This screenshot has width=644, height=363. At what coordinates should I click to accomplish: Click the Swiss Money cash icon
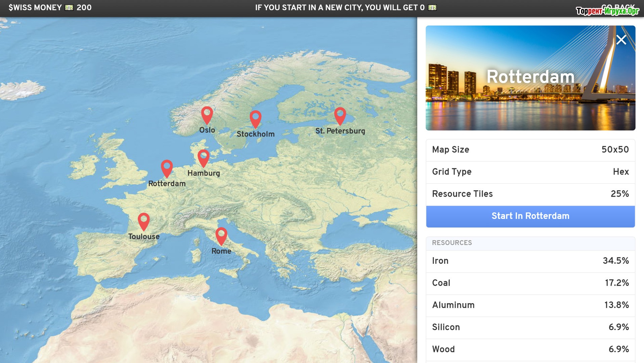tap(69, 7)
